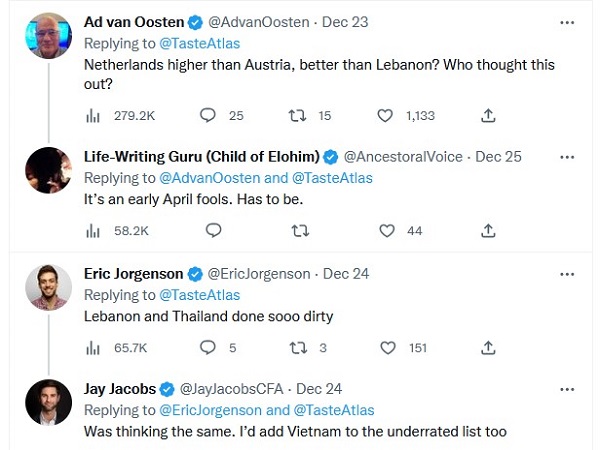Reply to the Life-Writing Guru tweet
600x450 pixels.
[x=212, y=230]
